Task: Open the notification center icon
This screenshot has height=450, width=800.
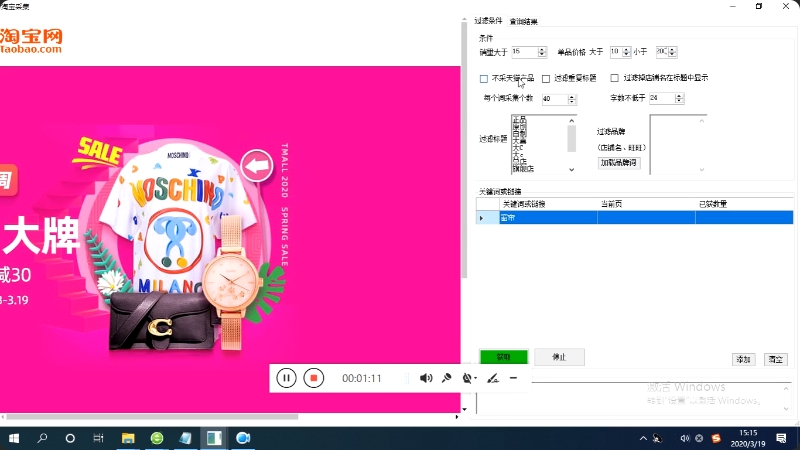Action: [781, 438]
